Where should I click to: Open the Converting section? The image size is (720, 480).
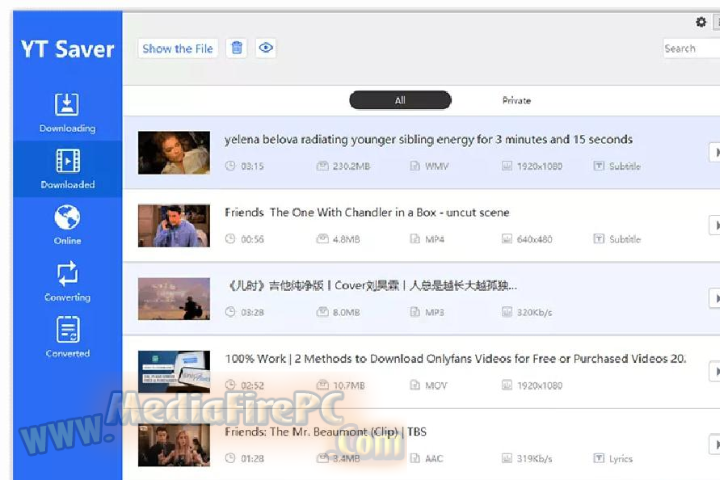pyautogui.click(x=68, y=282)
